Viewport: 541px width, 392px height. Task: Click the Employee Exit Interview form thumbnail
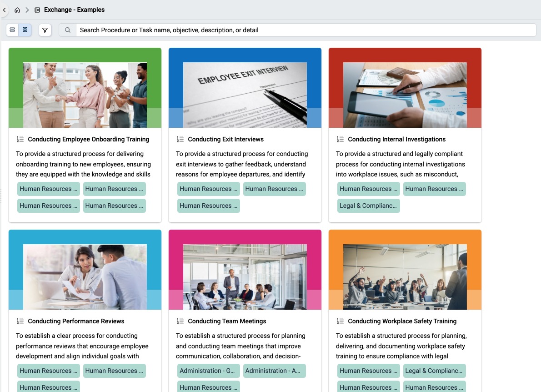point(245,95)
